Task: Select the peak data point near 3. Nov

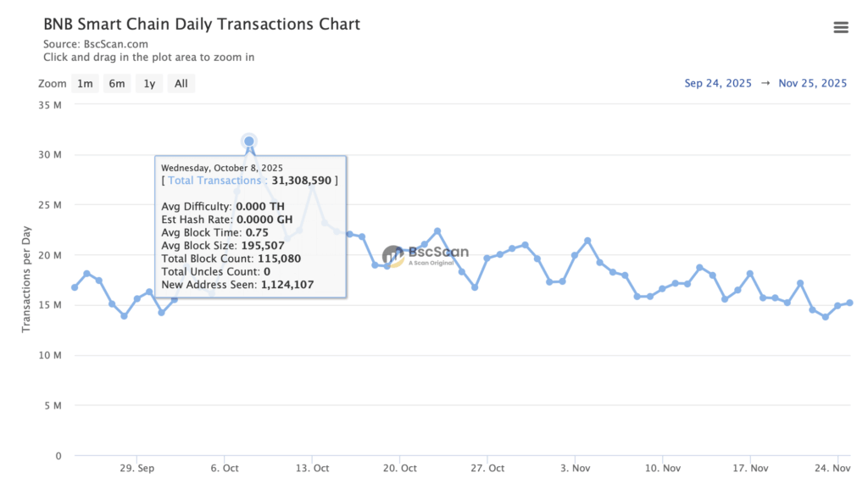Action: click(586, 241)
